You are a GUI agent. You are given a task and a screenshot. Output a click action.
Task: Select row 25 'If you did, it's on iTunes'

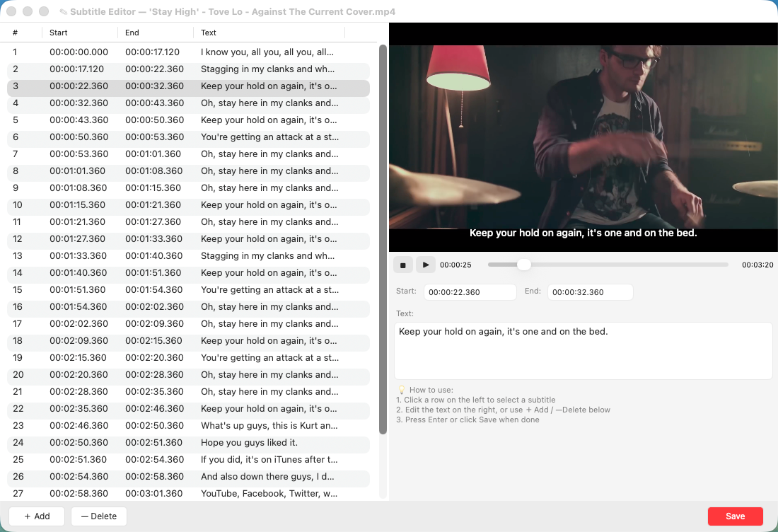[189, 460]
